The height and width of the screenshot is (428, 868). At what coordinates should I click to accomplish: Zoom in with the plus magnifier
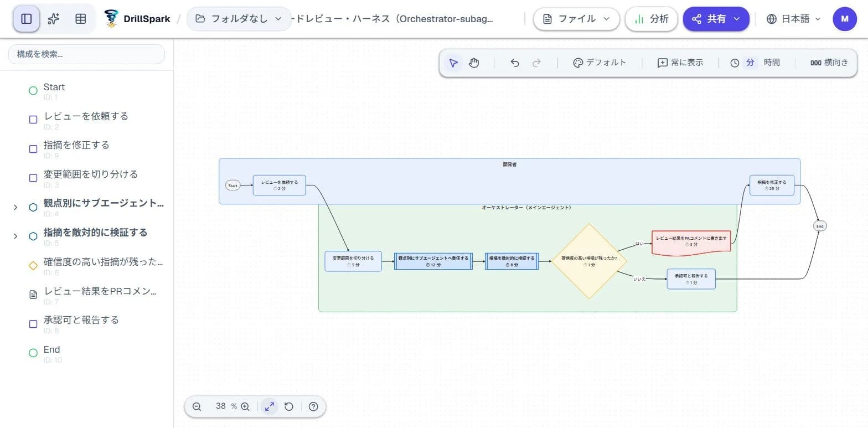point(245,406)
